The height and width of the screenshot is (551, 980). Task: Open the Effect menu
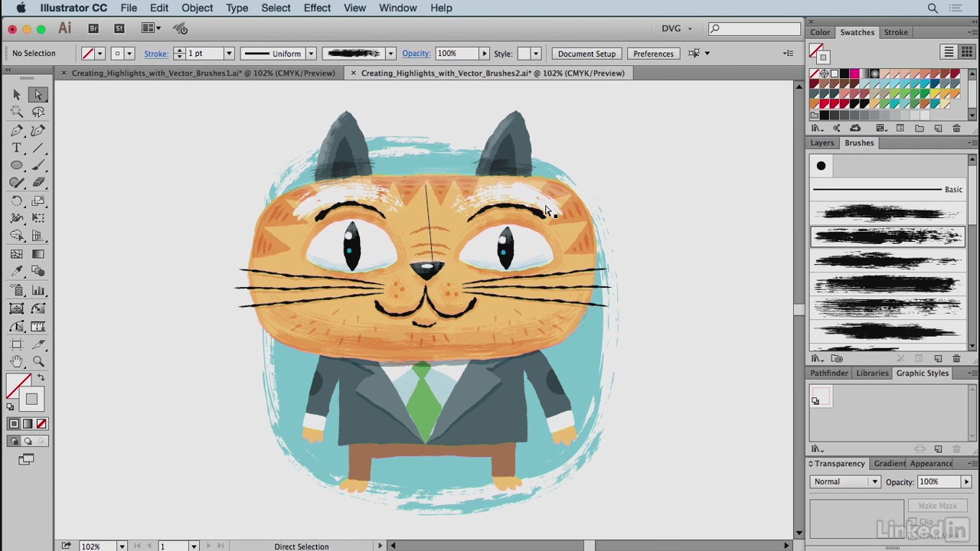[317, 8]
